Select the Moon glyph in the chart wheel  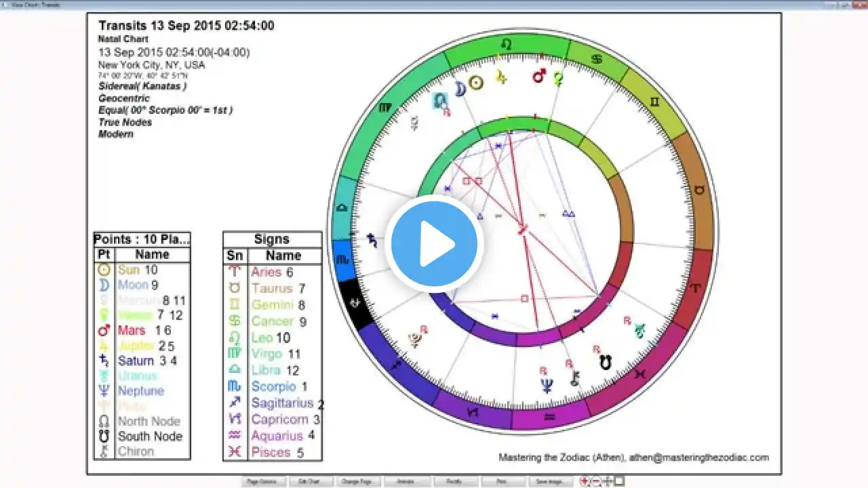pyautogui.click(x=460, y=89)
